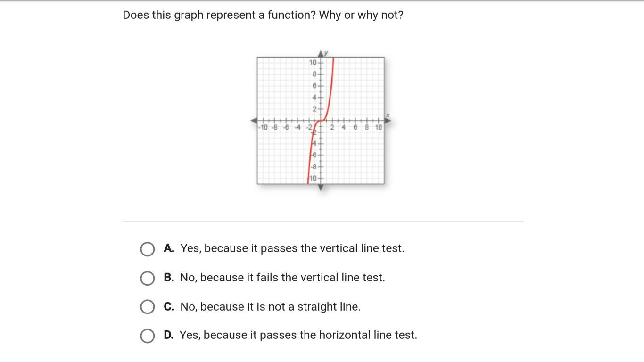
Task: Select radio button for answer B
Action: (147, 278)
